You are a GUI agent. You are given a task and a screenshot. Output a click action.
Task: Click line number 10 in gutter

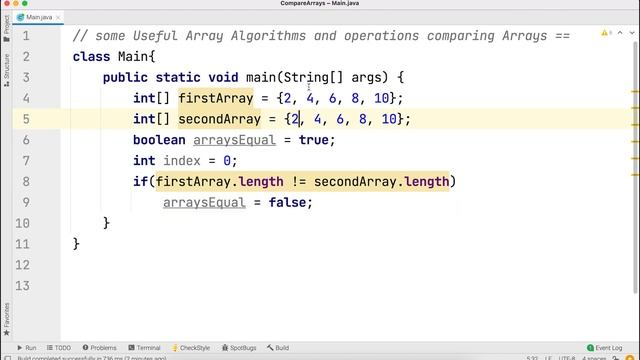pos(22,223)
